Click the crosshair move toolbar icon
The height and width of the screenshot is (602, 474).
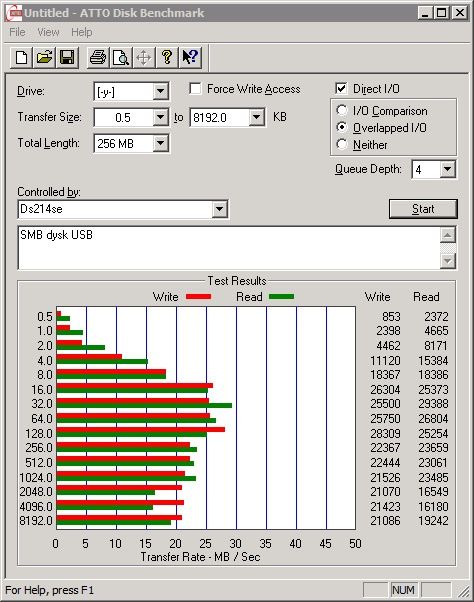pos(144,58)
